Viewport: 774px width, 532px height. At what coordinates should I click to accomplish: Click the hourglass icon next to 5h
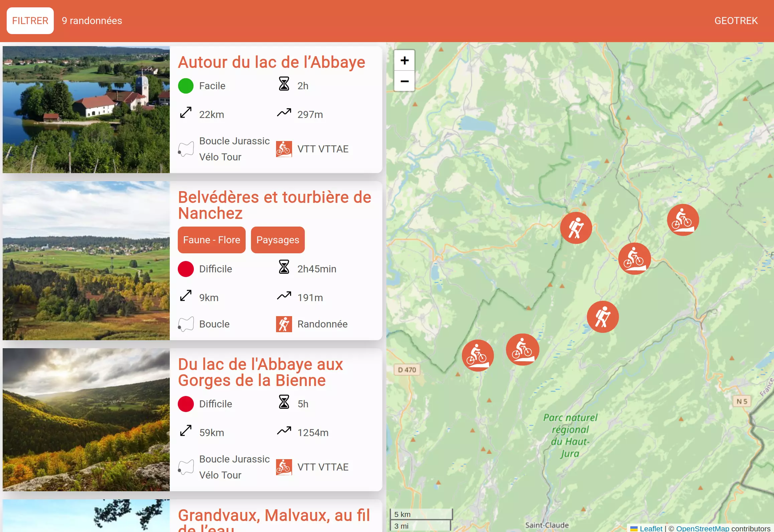(284, 402)
